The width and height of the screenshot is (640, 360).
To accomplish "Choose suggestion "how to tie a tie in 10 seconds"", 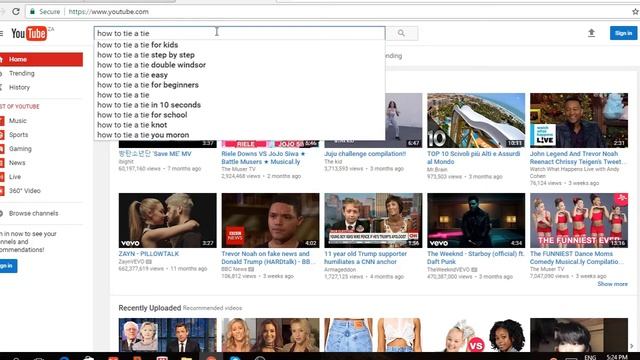I will [x=239, y=105].
